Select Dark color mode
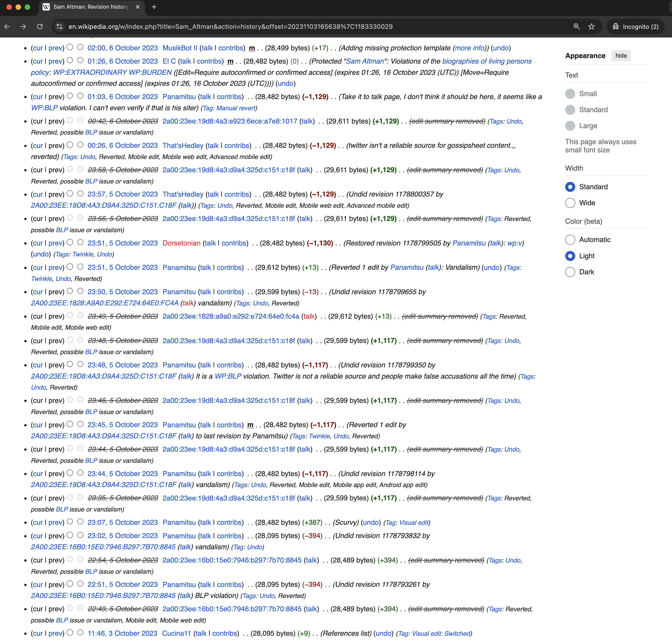The width and height of the screenshot is (672, 641). point(570,272)
